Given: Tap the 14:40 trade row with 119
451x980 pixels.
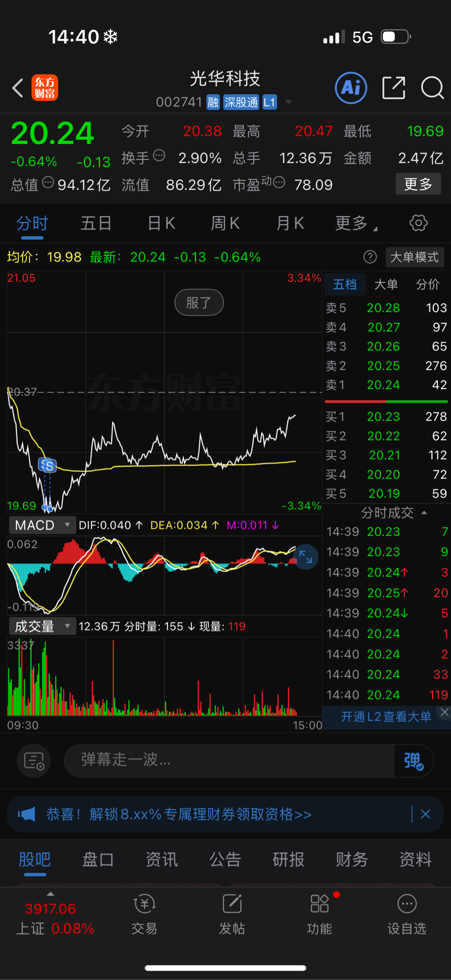Looking at the screenshot, I should point(387,695).
